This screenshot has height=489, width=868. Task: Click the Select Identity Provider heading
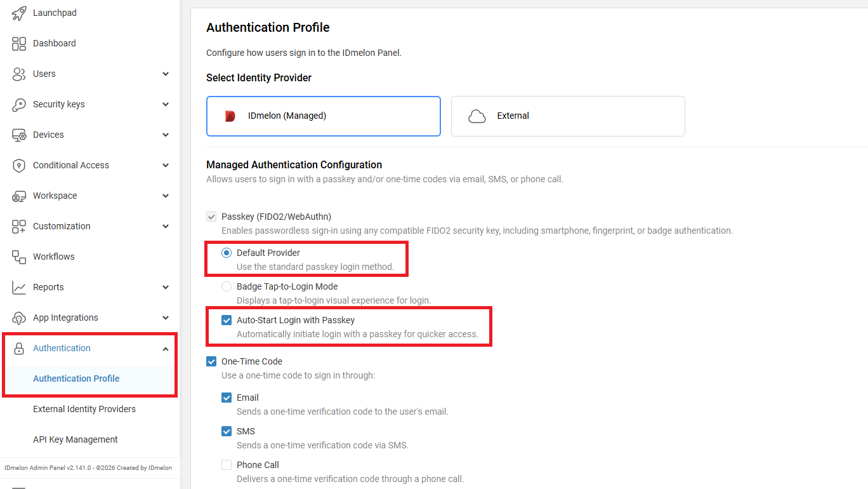[259, 77]
